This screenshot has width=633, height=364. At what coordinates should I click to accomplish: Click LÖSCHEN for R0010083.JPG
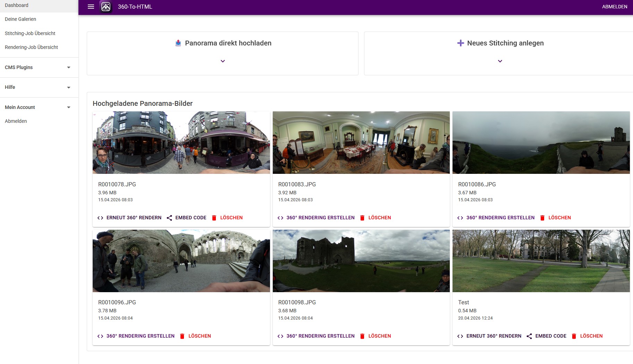[x=380, y=218]
